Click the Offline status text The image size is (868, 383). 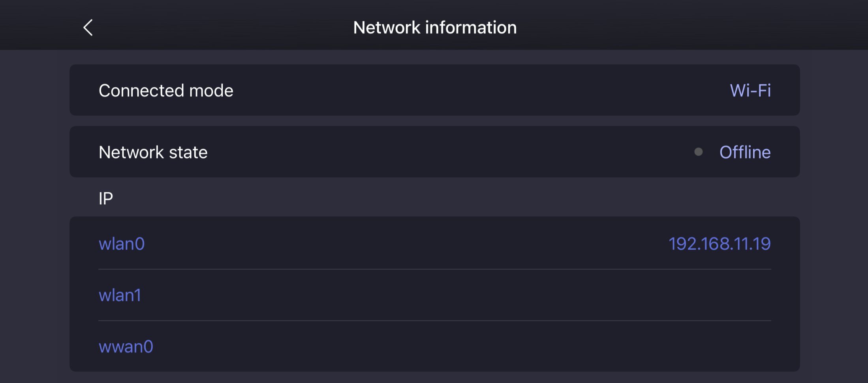pyautogui.click(x=745, y=152)
